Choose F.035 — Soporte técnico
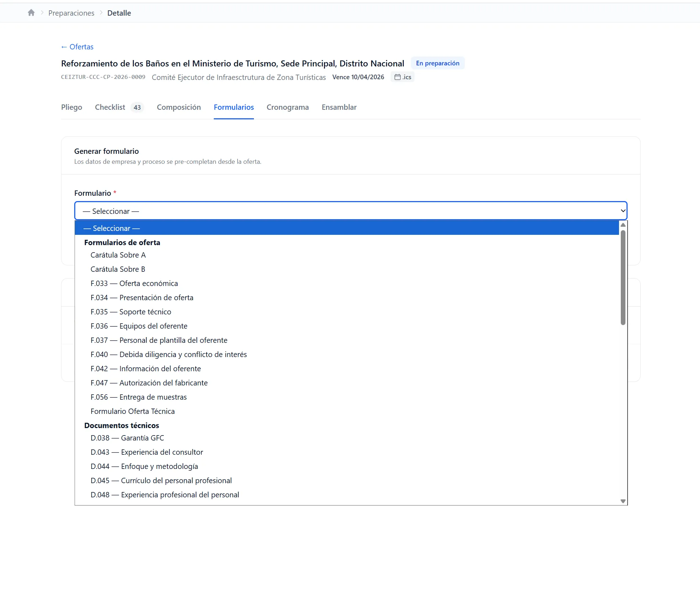Viewport: 700px width, 589px height. point(347,312)
